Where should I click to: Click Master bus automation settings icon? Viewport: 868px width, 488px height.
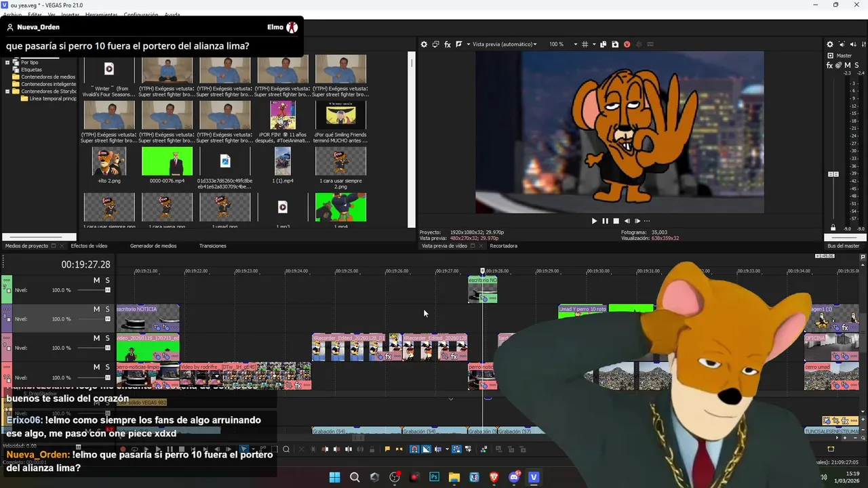coord(839,66)
